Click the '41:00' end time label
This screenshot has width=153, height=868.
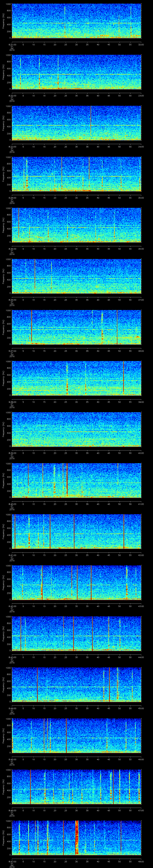[141, 504]
